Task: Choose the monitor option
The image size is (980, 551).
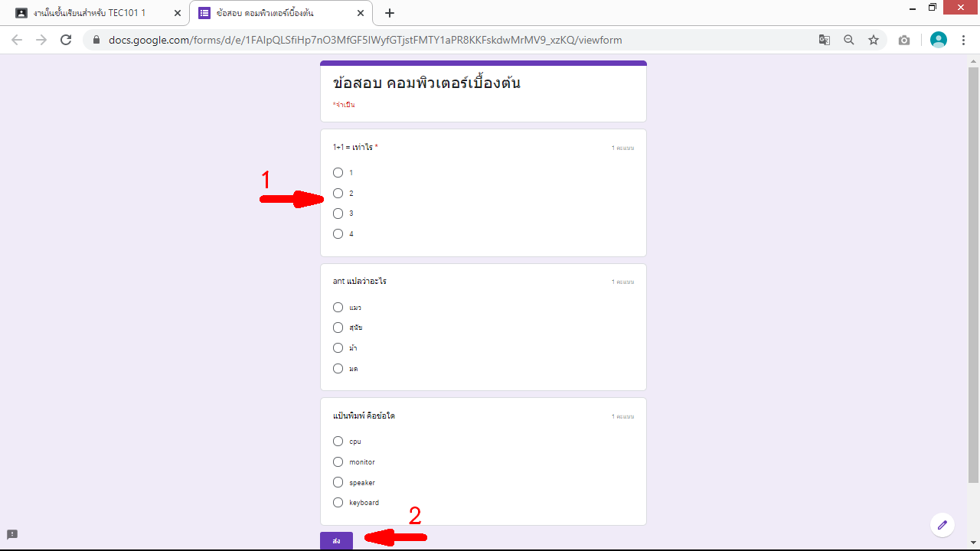Action: [338, 461]
